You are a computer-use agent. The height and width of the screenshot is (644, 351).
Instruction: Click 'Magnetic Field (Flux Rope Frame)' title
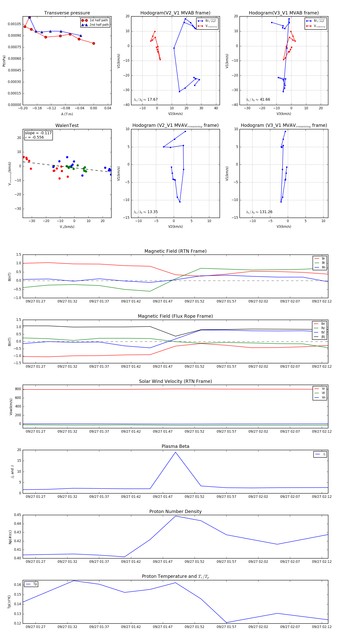pyautogui.click(x=175, y=316)
